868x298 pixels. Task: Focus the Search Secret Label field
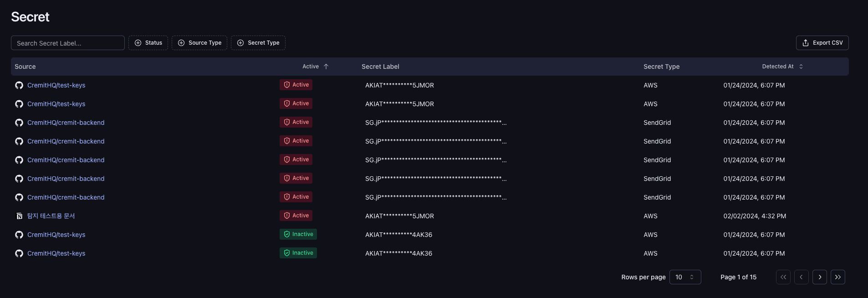click(67, 43)
